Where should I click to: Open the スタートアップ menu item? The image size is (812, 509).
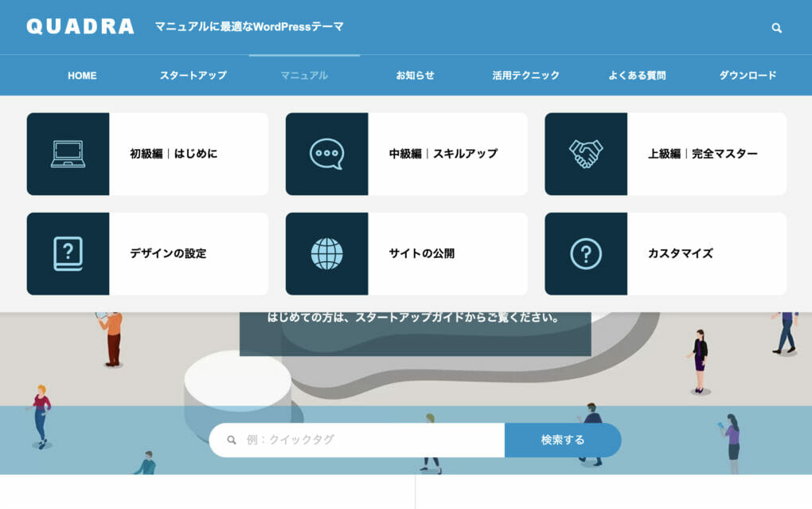(192, 75)
